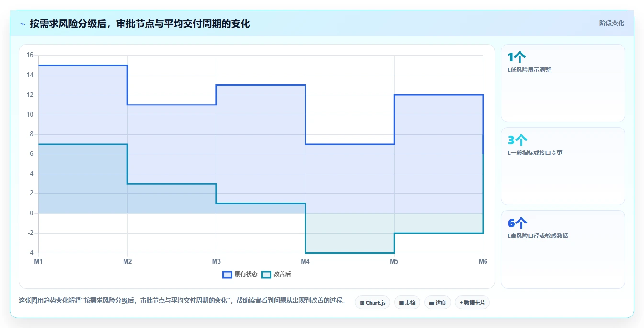Click the teal 改善后 legend swatch
644x328 pixels.
tap(266, 274)
